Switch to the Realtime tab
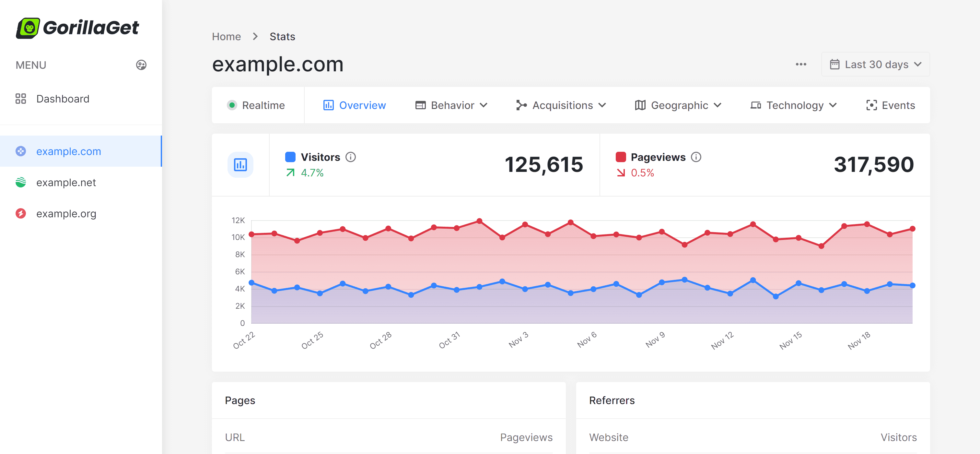The height and width of the screenshot is (454, 980). pyautogui.click(x=256, y=105)
